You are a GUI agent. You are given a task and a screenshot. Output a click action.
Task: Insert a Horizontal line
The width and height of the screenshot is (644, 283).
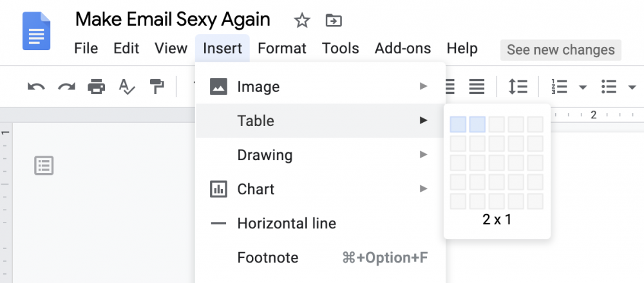coord(287,223)
